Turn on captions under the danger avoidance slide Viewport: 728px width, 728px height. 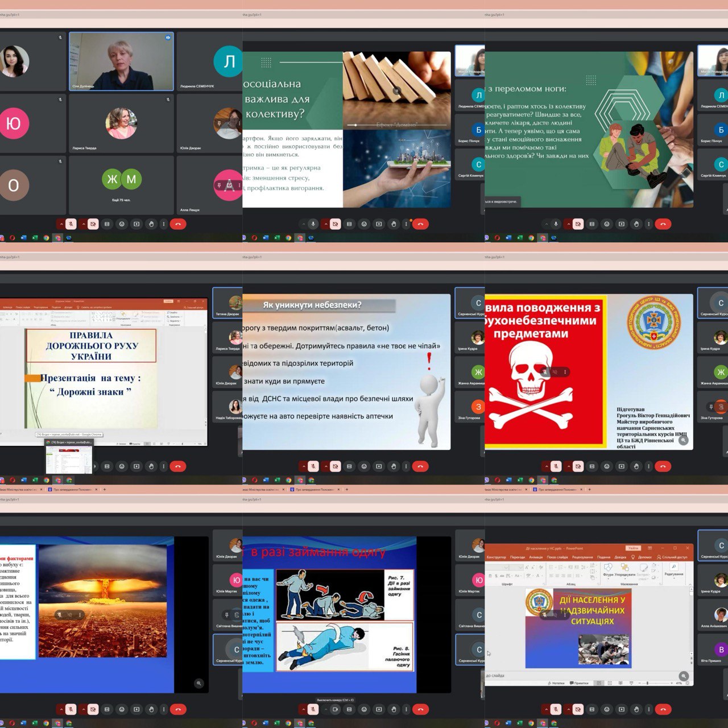tap(349, 466)
